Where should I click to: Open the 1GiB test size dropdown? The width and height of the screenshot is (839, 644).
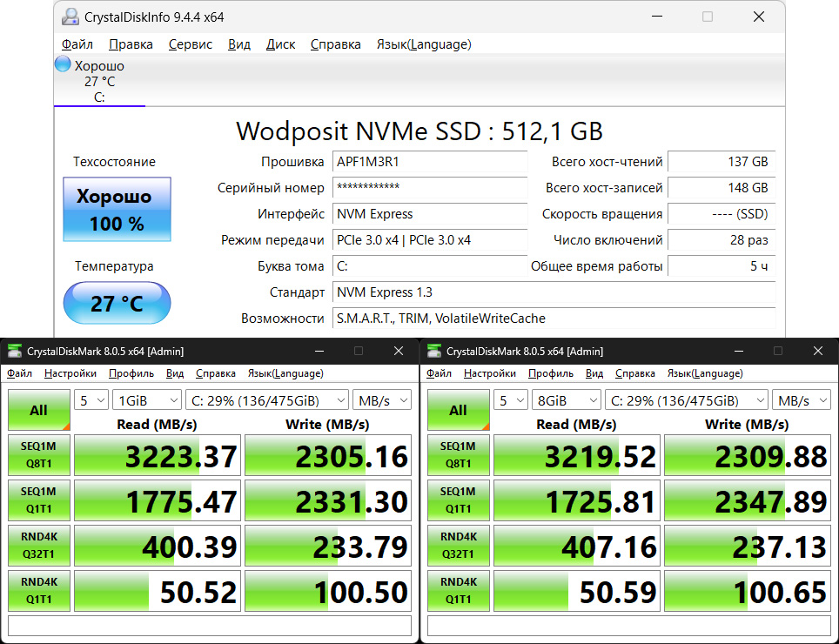pyautogui.click(x=146, y=400)
